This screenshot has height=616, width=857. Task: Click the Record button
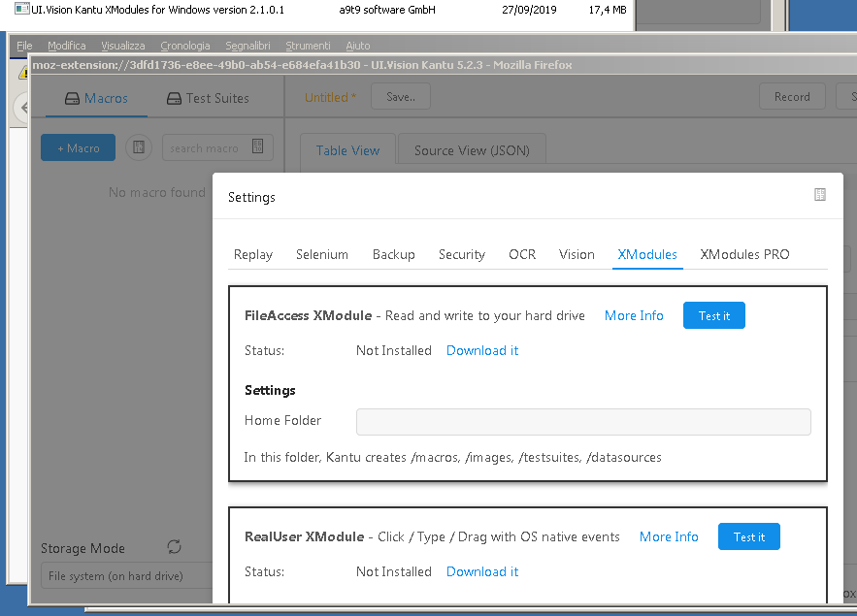[792, 97]
